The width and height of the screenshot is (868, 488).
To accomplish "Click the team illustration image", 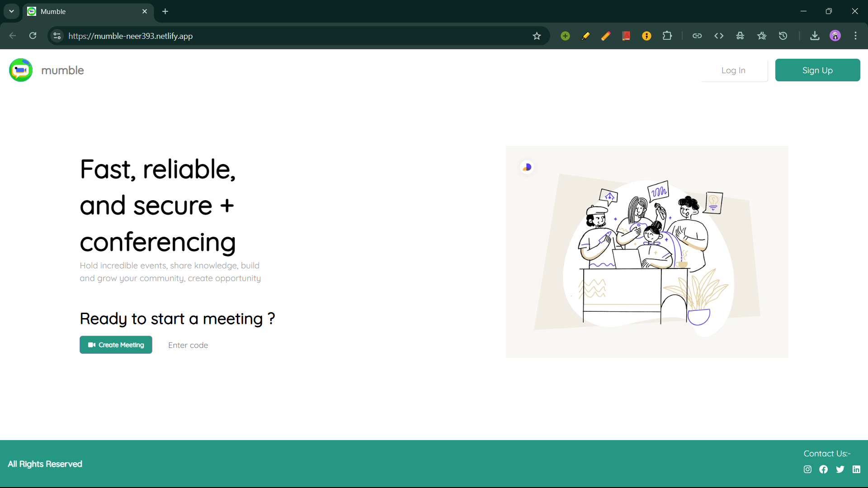I will coord(647,252).
